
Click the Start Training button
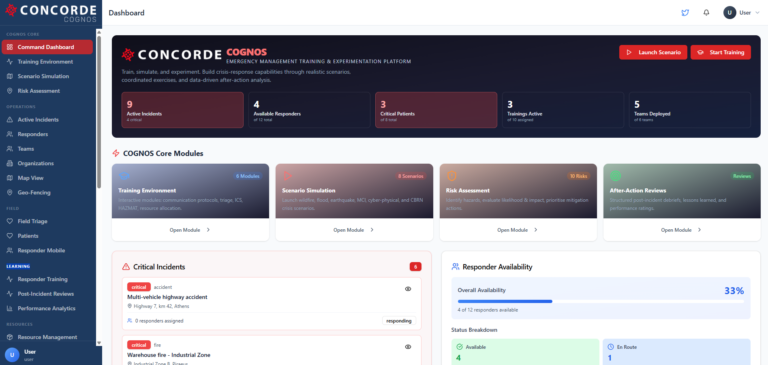pos(720,52)
